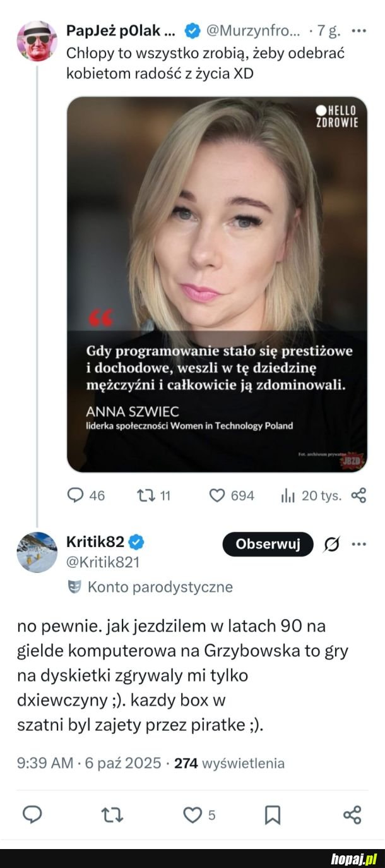385x868 pixels.
Task: Open the 9:39 AM post timestamp
Action: coord(45,763)
